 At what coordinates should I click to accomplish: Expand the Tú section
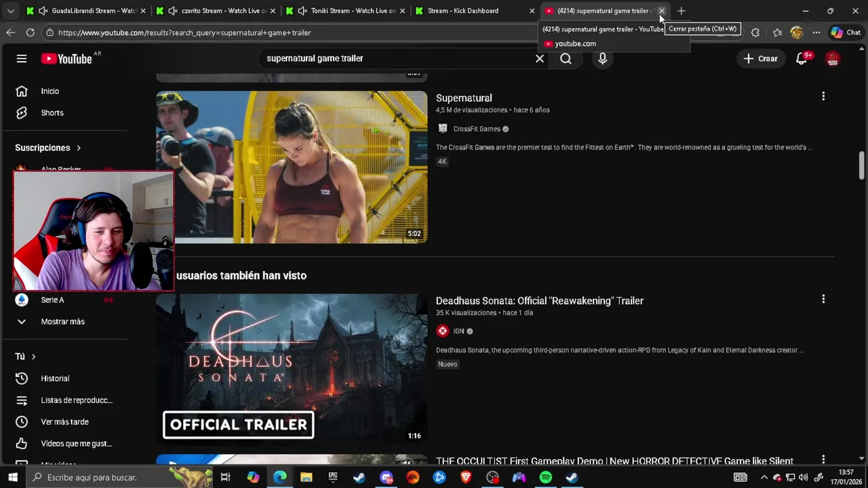click(x=26, y=357)
